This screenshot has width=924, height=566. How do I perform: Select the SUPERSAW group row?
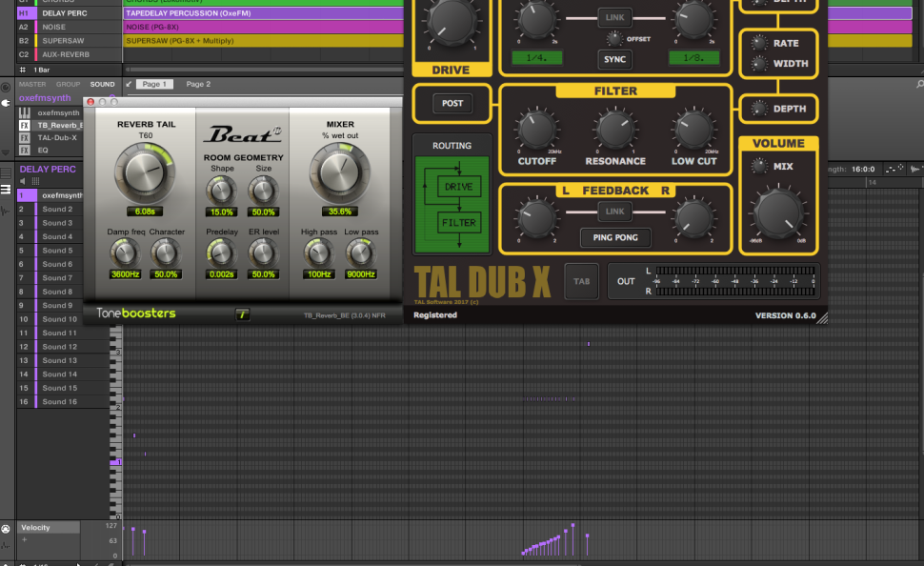pyautogui.click(x=69, y=41)
